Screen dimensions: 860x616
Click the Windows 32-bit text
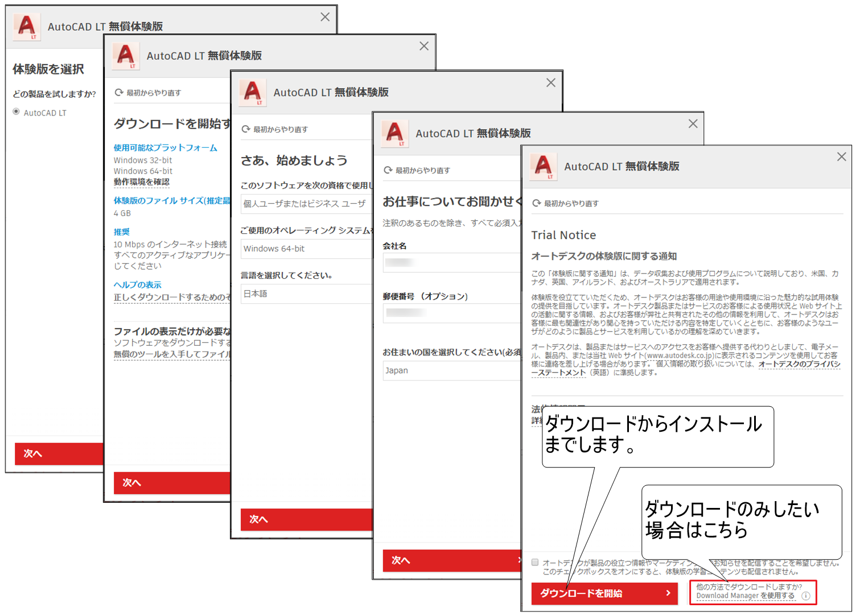coord(143,160)
